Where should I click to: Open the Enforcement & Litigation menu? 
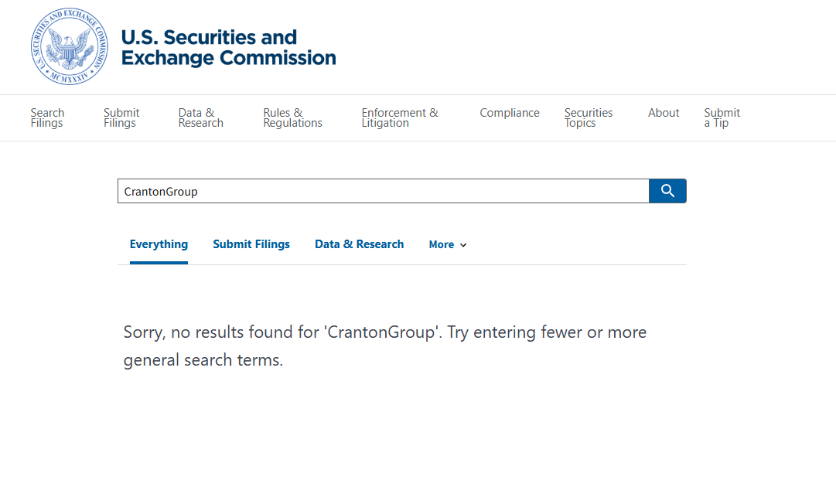400,117
